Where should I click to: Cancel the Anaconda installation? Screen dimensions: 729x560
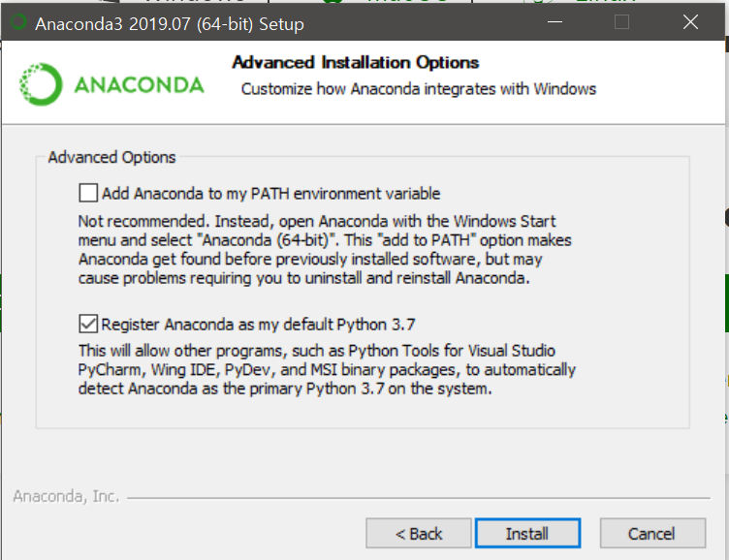click(x=651, y=534)
